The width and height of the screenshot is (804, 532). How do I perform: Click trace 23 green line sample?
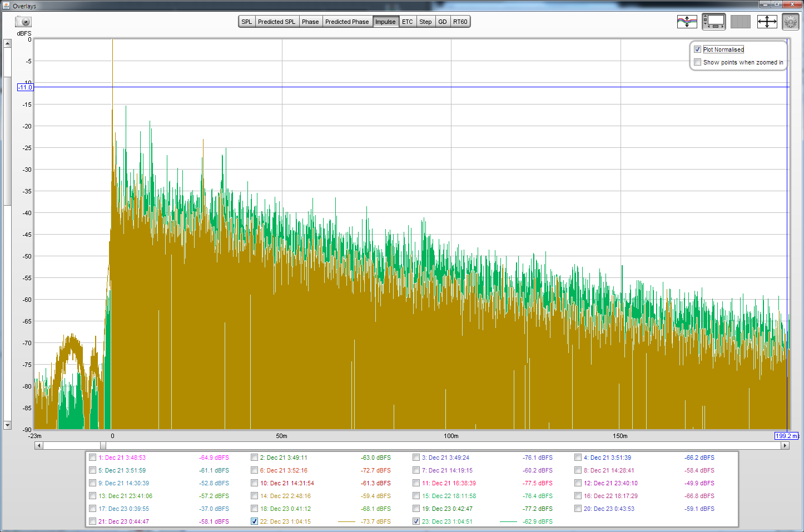pos(508,521)
